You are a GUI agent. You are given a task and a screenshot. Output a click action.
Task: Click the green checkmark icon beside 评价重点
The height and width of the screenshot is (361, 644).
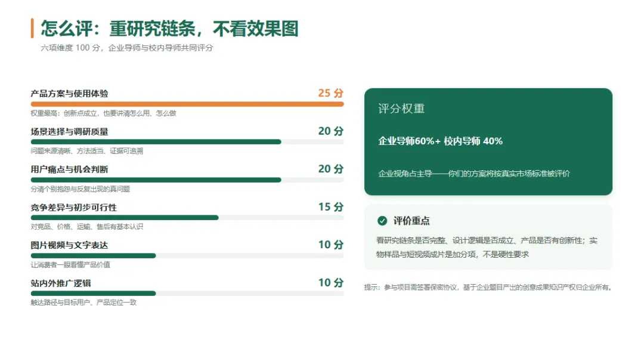tap(382, 221)
